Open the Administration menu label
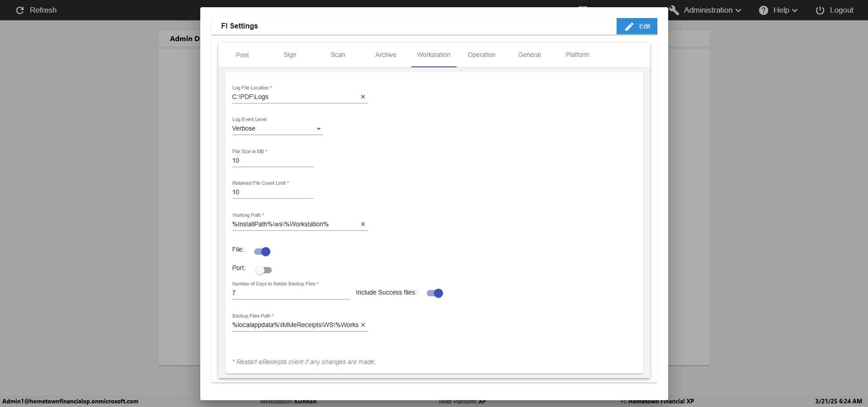 [708, 10]
